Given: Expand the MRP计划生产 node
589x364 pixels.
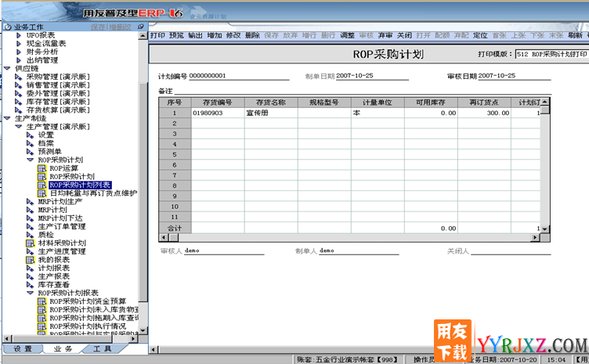Looking at the screenshot, I should [x=30, y=202].
